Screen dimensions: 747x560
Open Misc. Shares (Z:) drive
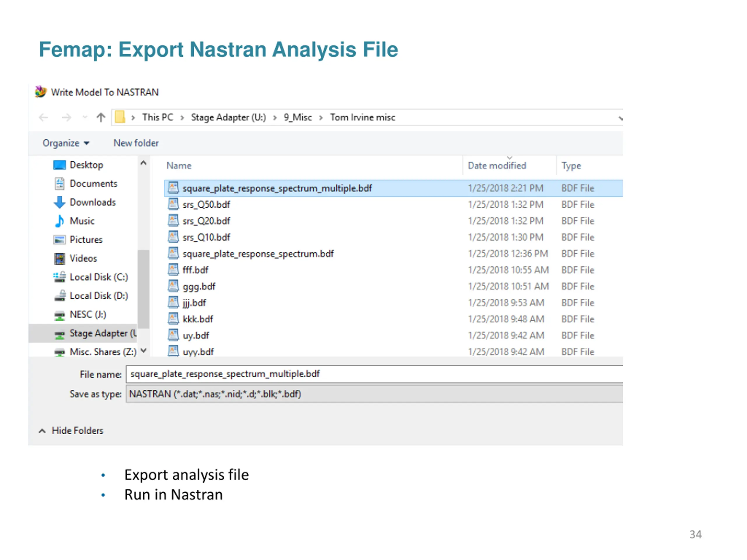(x=103, y=352)
